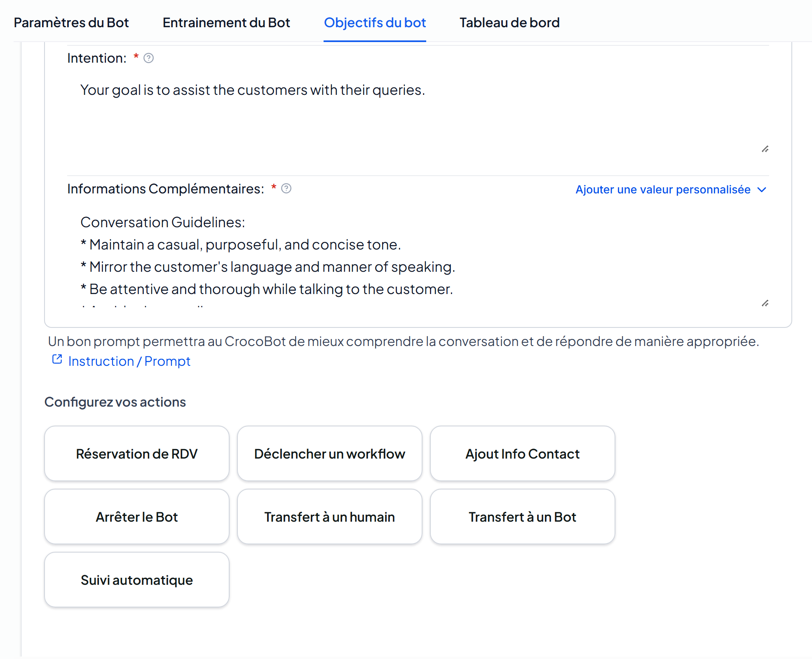
Task: Choose the Réservation de RDV action
Action: (x=137, y=453)
